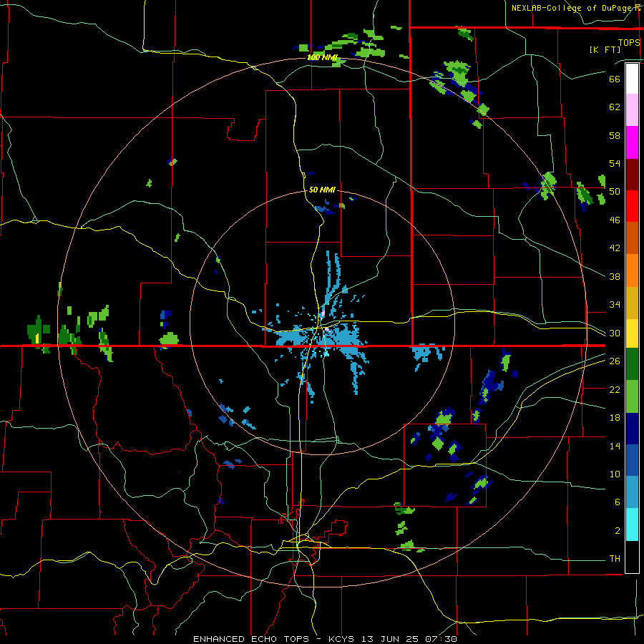Click the legend value 26
Screen dimensions: 644x644
615,361
